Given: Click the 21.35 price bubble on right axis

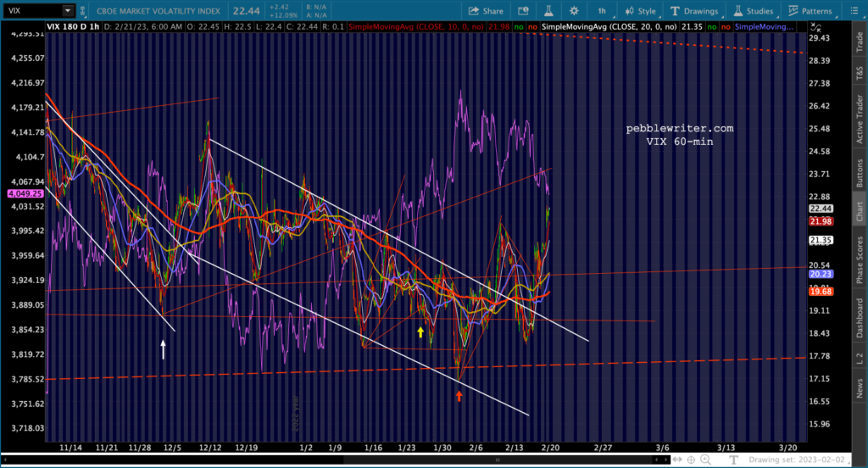Looking at the screenshot, I should [821, 241].
